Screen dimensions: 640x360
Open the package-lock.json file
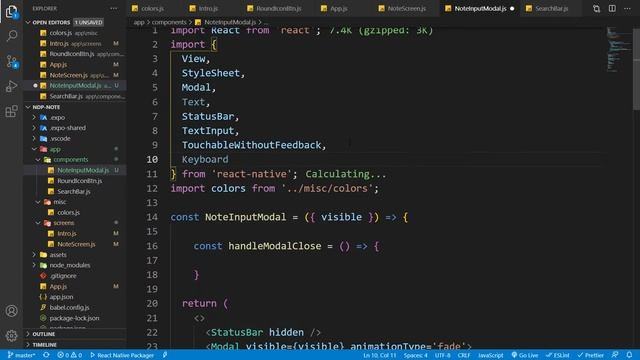(74, 318)
